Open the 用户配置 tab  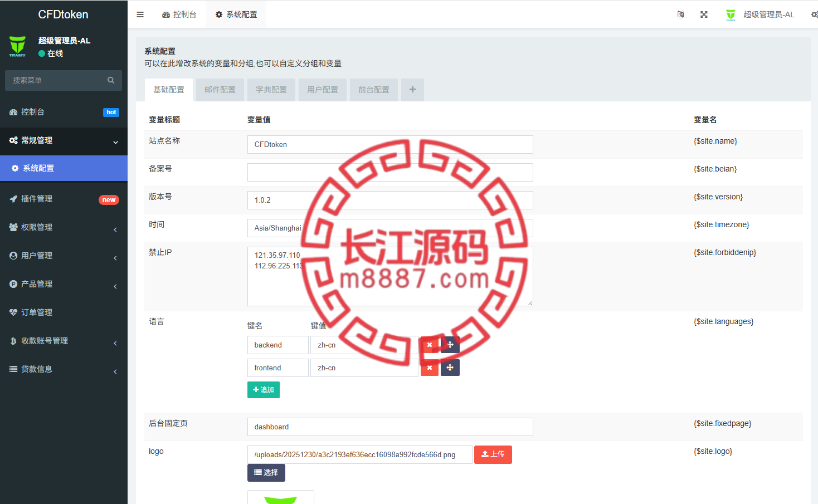click(323, 90)
